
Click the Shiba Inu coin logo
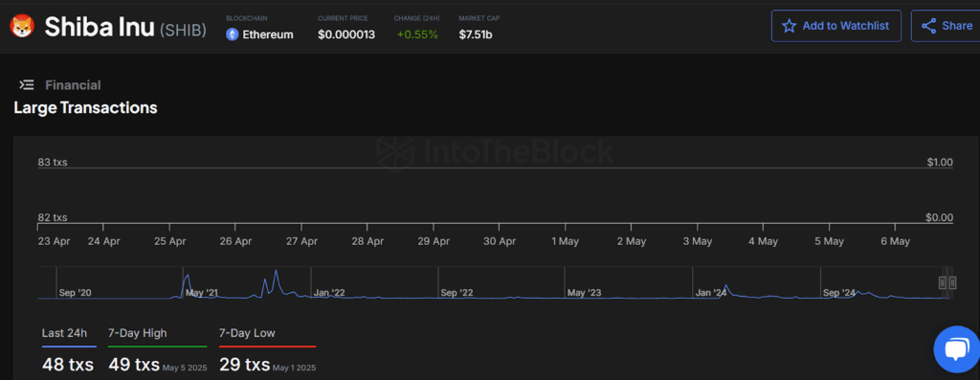[x=22, y=27]
